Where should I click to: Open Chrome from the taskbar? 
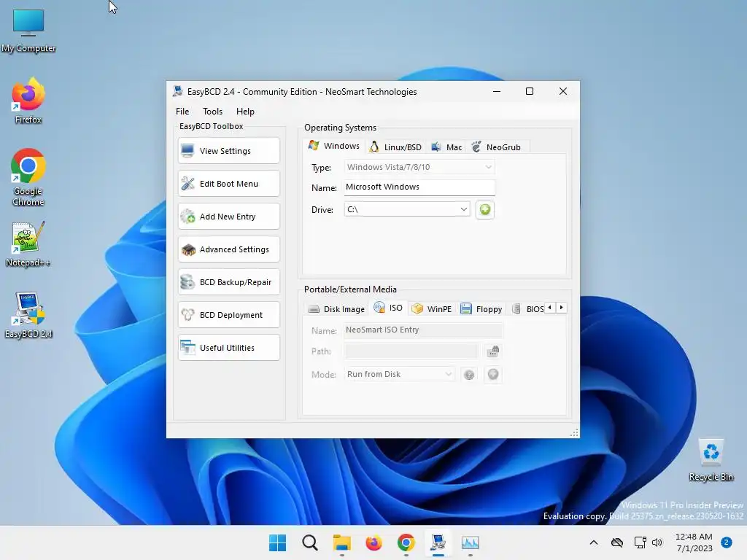406,542
